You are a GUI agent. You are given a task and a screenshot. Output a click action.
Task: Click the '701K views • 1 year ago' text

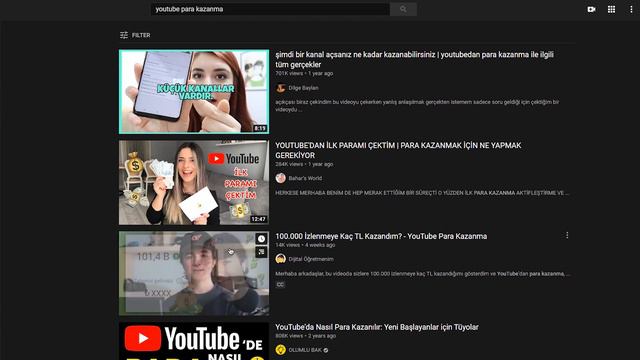pyautogui.click(x=304, y=73)
